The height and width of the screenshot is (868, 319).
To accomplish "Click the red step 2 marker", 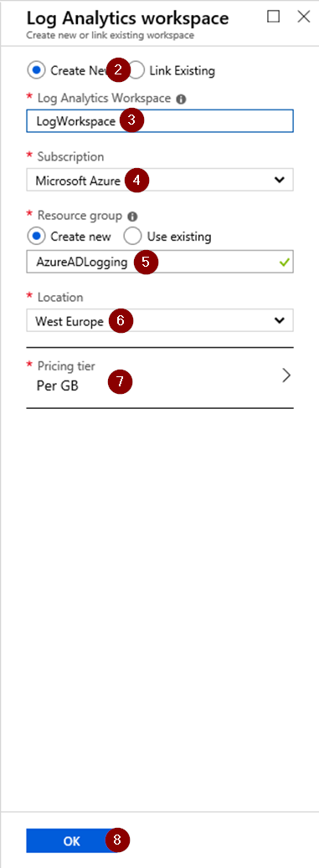I will [118, 70].
